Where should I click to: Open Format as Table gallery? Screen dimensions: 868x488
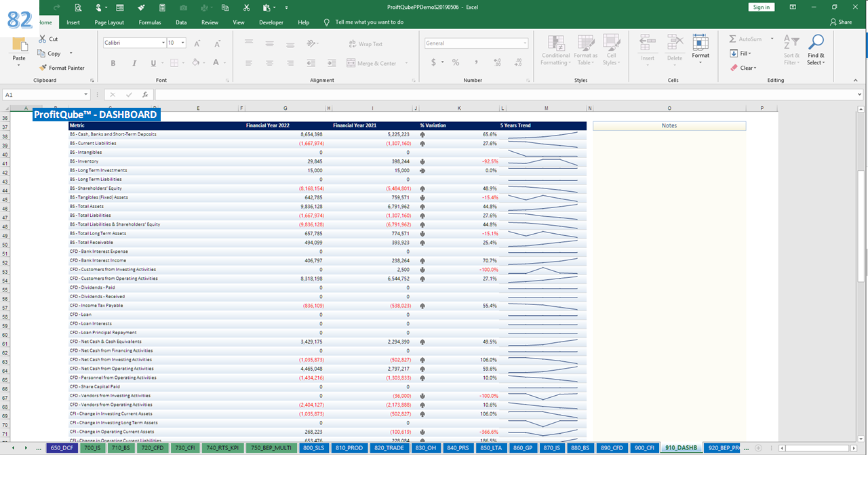click(x=585, y=50)
